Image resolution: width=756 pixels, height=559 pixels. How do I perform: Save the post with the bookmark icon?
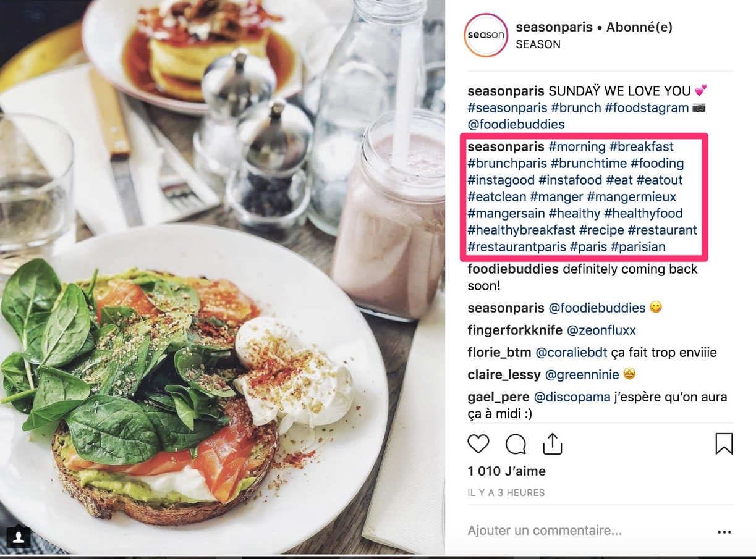(x=724, y=443)
